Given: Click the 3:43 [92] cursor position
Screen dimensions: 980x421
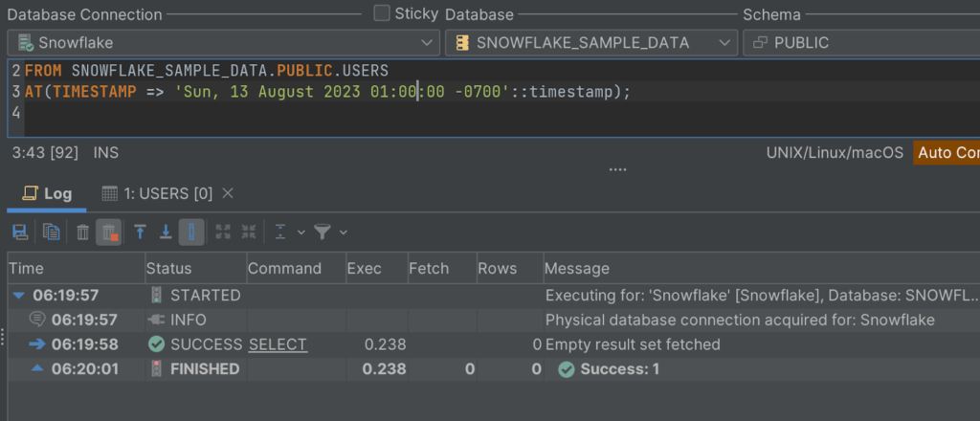Looking at the screenshot, I should (45, 153).
